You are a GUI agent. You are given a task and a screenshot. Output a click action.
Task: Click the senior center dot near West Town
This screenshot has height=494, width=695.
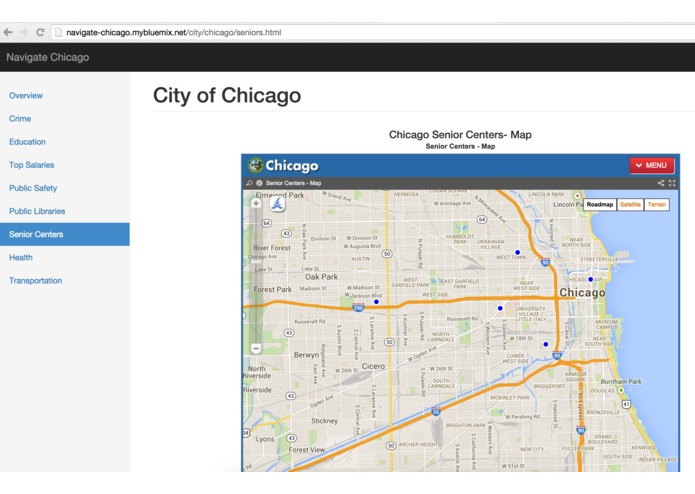click(x=517, y=252)
